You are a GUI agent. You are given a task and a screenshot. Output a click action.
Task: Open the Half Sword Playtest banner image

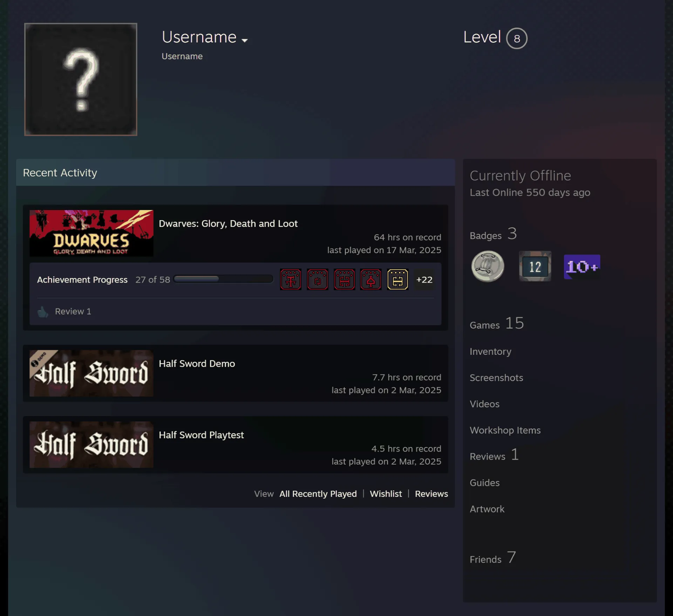point(91,445)
